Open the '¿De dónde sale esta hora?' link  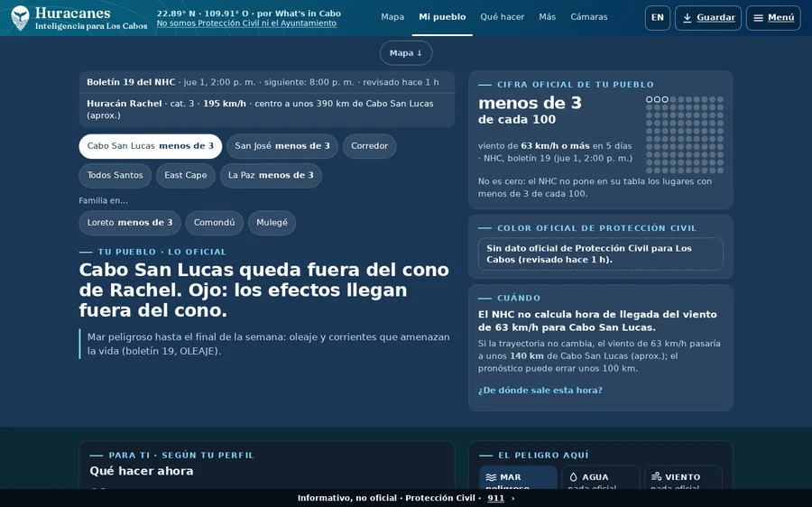pyautogui.click(x=540, y=391)
